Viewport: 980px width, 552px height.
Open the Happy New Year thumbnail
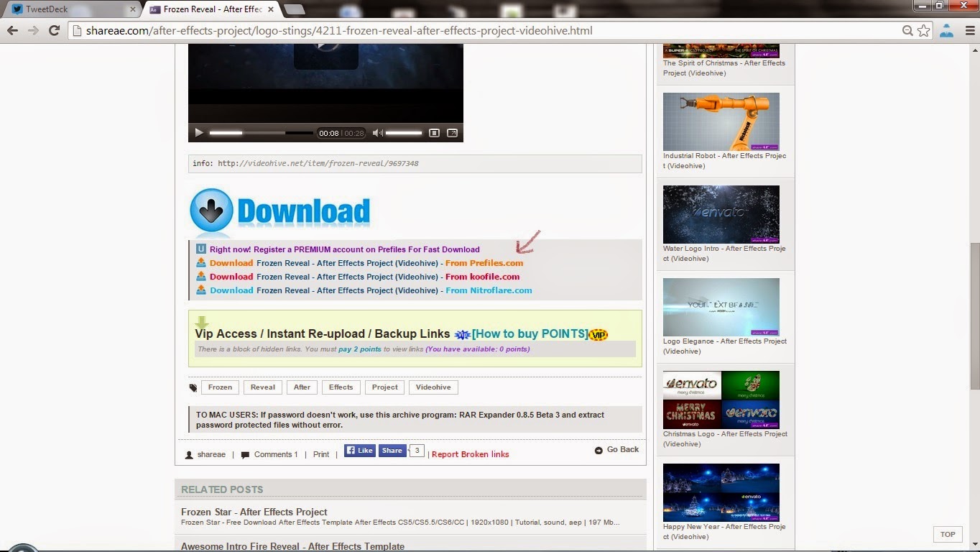721,492
